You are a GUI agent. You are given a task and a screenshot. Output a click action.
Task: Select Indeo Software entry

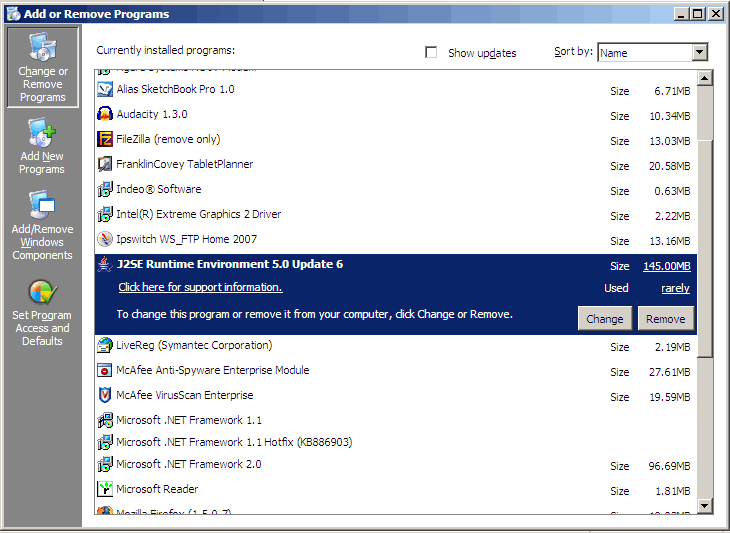click(396, 189)
